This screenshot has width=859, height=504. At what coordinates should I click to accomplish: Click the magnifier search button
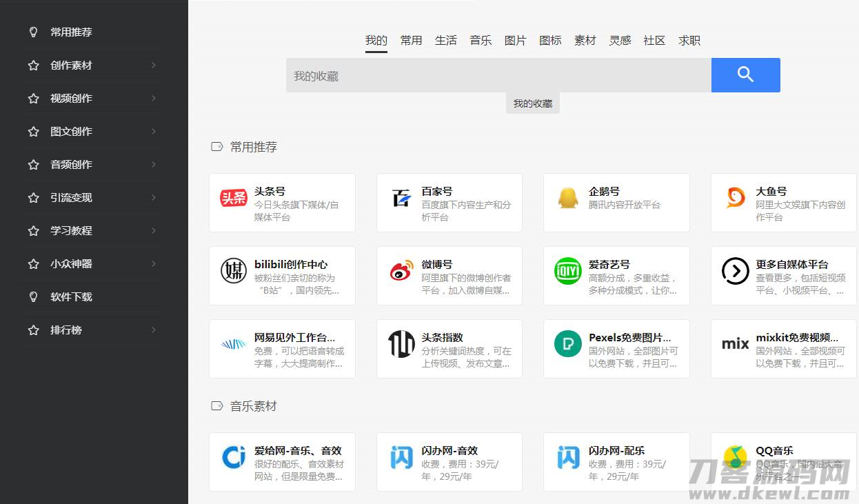click(x=745, y=75)
